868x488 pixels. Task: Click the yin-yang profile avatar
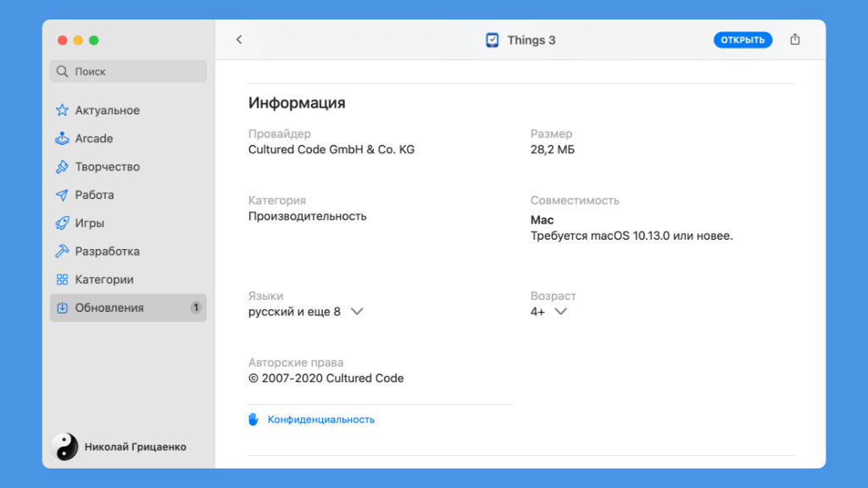click(64, 446)
